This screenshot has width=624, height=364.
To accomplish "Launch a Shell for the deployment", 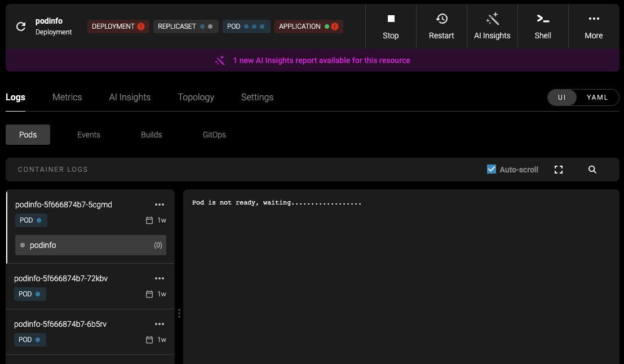I will click(x=542, y=26).
